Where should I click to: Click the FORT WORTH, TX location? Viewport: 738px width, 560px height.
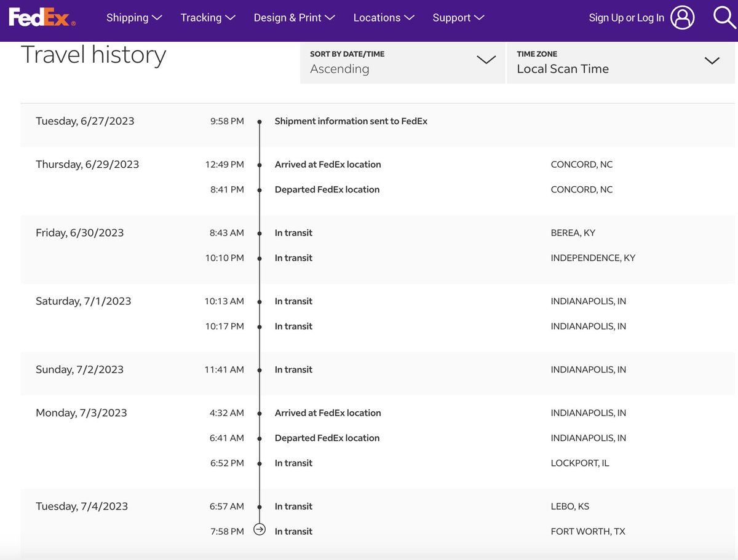pyautogui.click(x=588, y=532)
